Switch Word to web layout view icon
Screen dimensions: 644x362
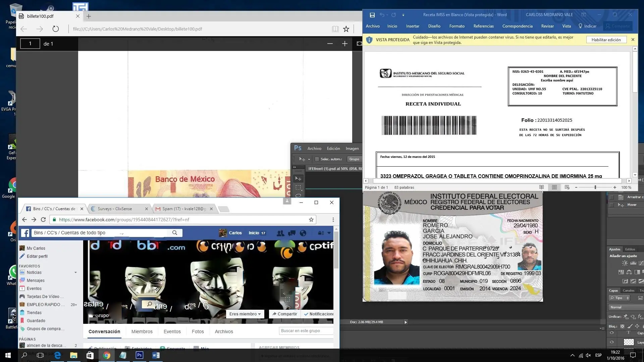pyautogui.click(x=567, y=187)
